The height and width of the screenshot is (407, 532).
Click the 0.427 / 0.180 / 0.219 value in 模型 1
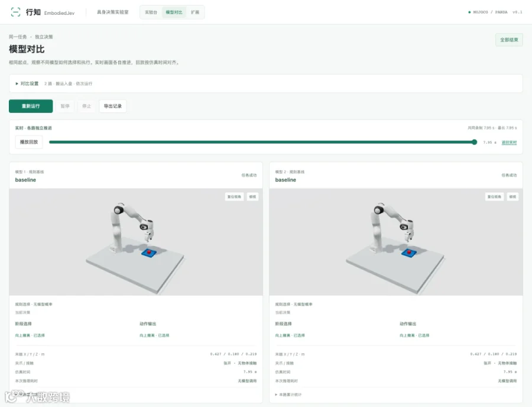pyautogui.click(x=233, y=354)
